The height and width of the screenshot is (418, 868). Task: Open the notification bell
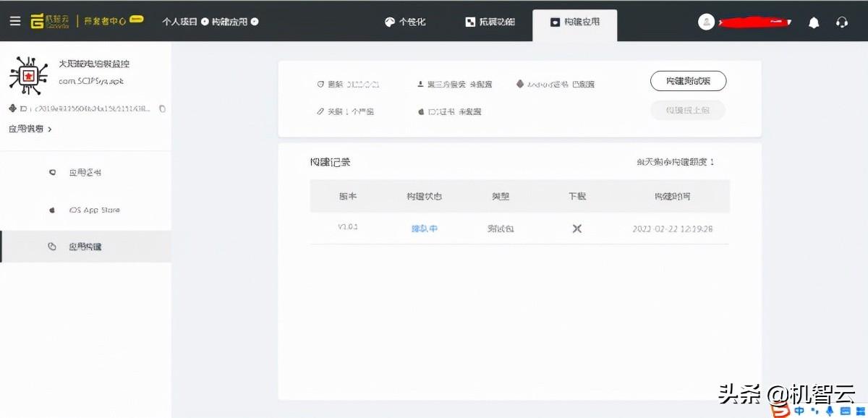coord(813,22)
